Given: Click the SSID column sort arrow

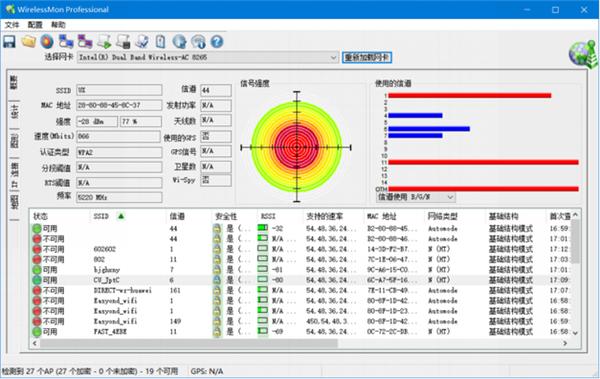Looking at the screenshot, I should 121,216.
